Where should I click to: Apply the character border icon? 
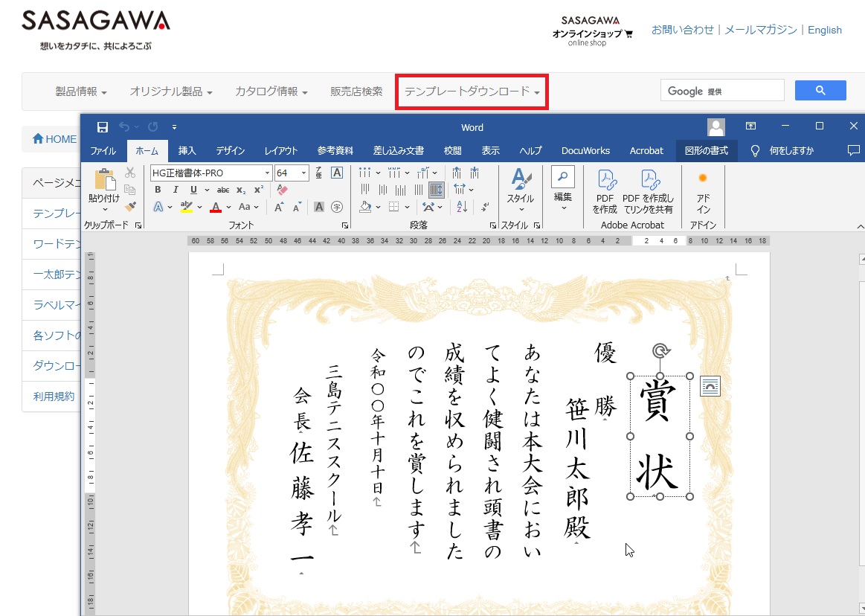(337, 173)
